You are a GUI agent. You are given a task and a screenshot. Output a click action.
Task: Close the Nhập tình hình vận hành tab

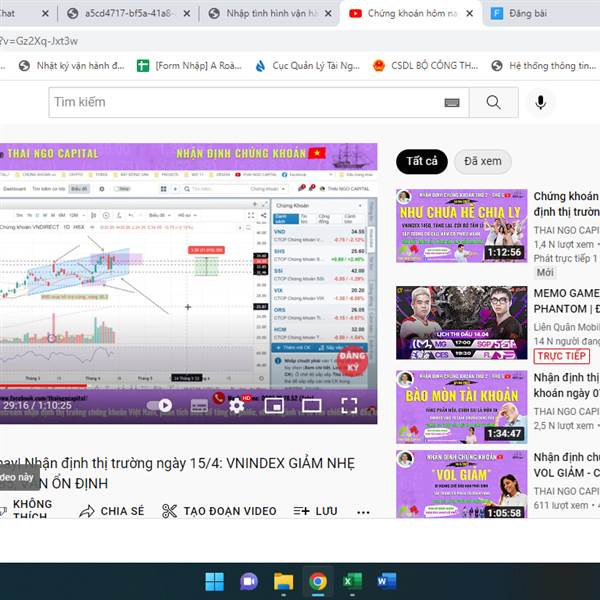tap(328, 13)
